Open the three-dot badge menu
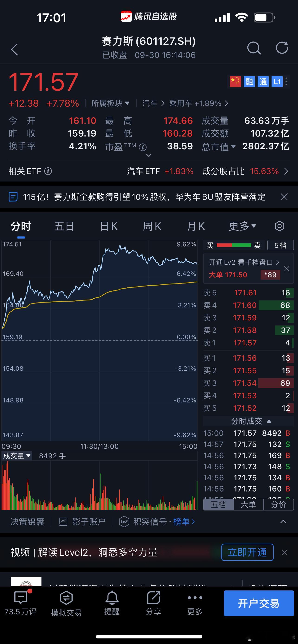The width and height of the screenshot is (298, 644). pyautogui.click(x=286, y=82)
